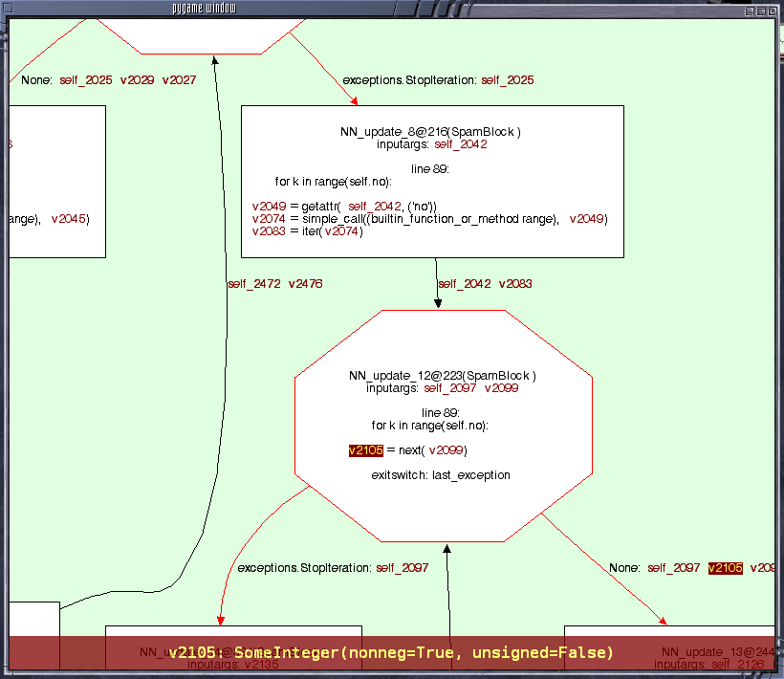The width and height of the screenshot is (784, 679).
Task: Click self_2025 next to upper None label
Action: (86, 80)
